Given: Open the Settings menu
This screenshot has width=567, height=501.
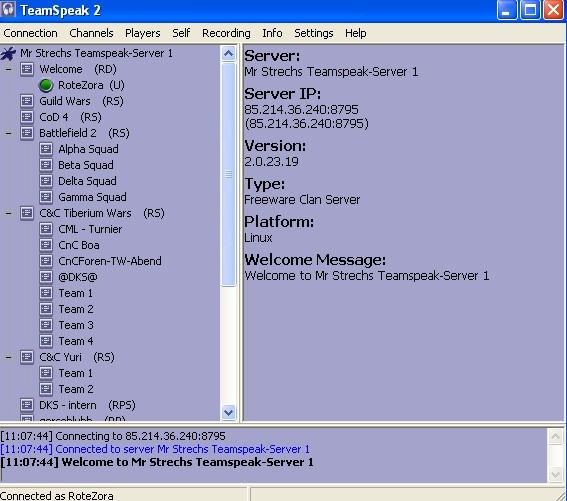Looking at the screenshot, I should [x=314, y=33].
